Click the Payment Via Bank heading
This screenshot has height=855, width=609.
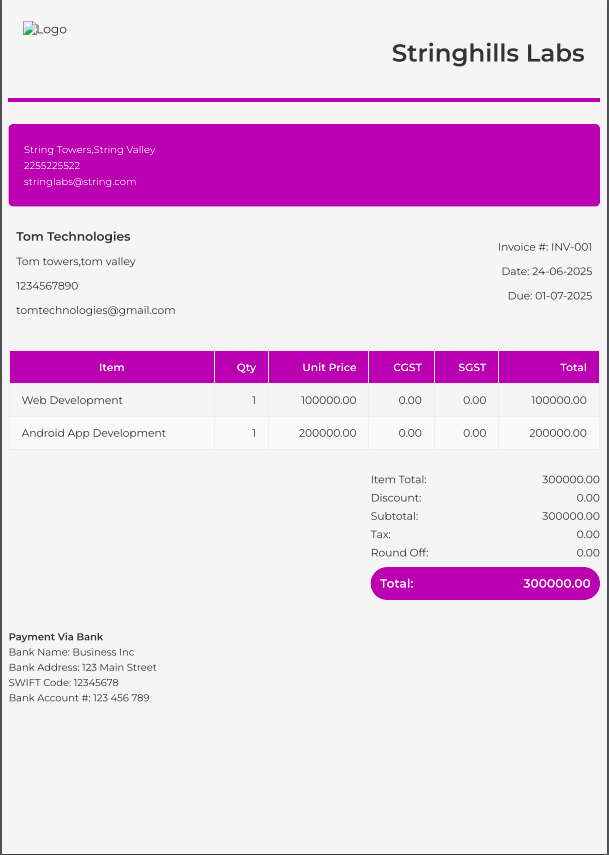coord(56,637)
